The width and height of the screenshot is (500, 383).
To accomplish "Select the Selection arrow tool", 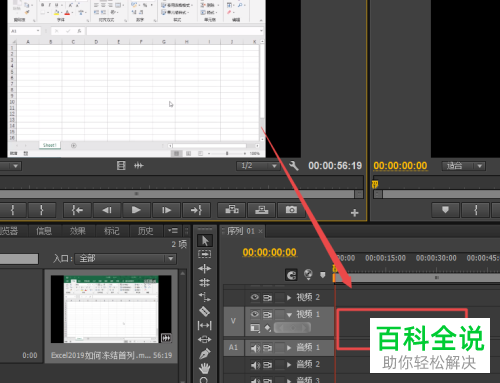I will [x=205, y=240].
